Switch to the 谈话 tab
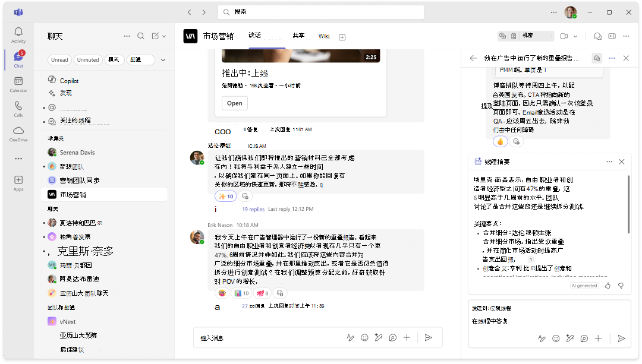The width and height of the screenshot is (642, 364). point(254,36)
